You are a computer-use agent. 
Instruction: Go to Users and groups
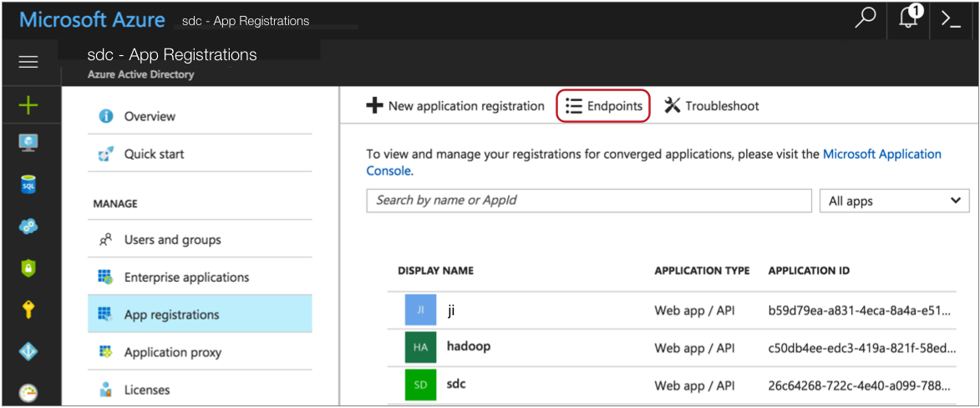(172, 240)
